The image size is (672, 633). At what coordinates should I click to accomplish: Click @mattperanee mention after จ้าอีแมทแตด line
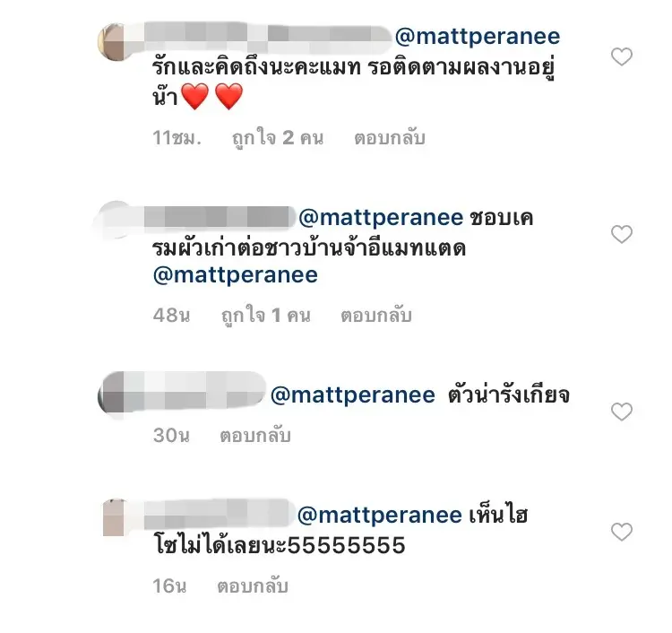(x=236, y=275)
